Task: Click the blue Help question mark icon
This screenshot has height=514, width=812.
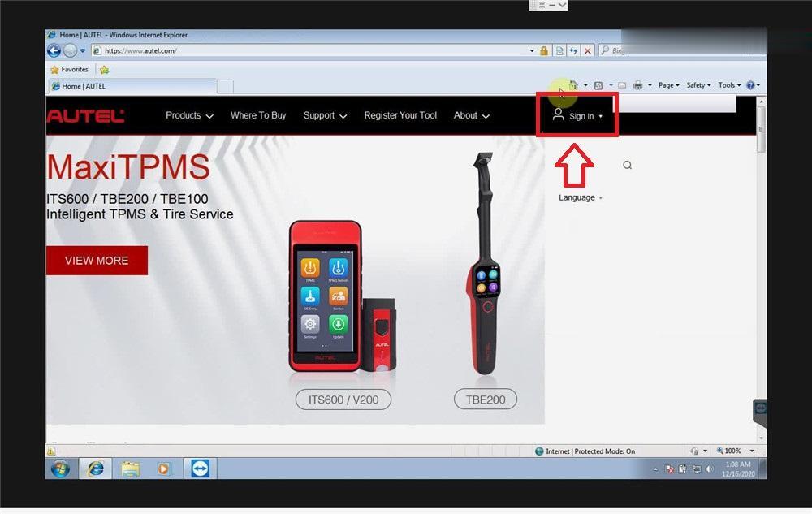Action: (x=750, y=85)
